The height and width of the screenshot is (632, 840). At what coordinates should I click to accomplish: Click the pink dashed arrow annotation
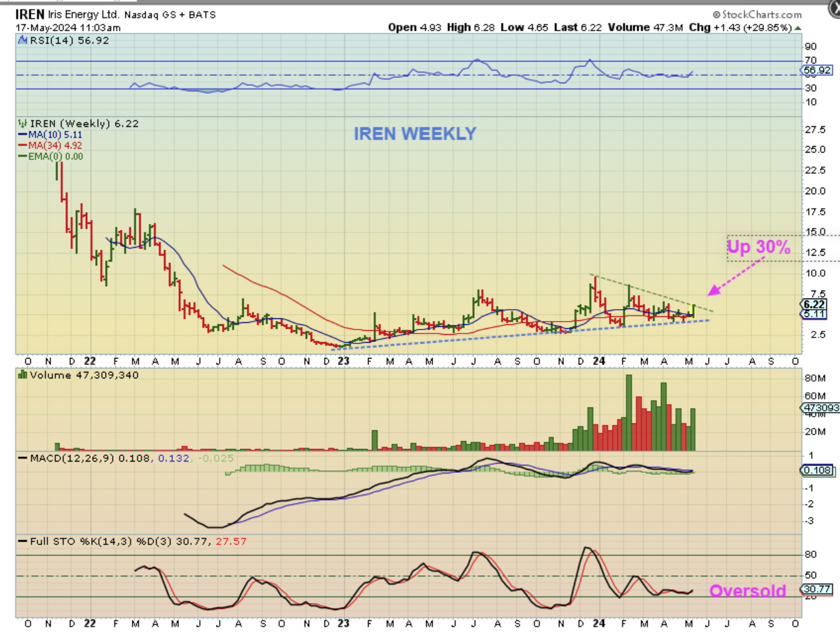tap(733, 276)
